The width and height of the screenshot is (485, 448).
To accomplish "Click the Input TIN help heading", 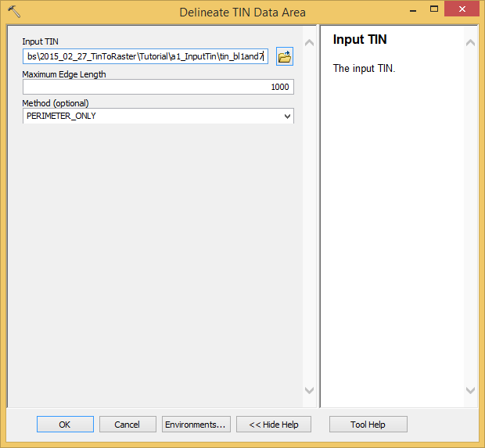I will tap(360, 40).
